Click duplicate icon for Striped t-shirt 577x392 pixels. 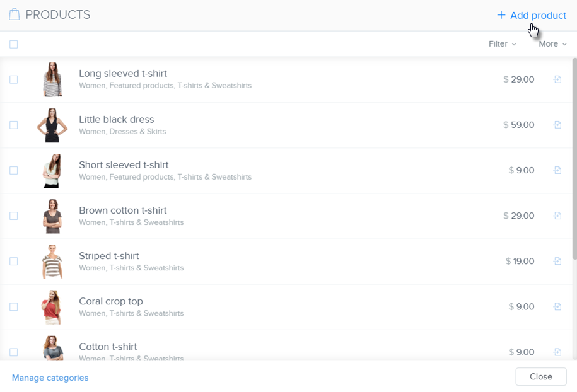click(557, 261)
